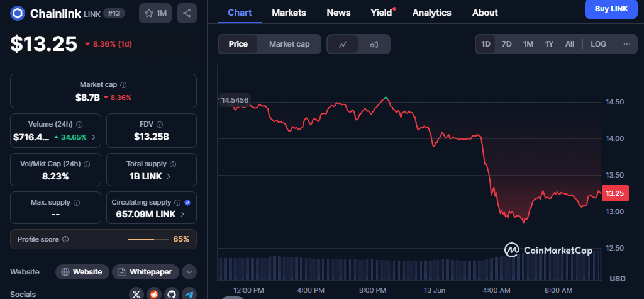Show Max. supply info icon
The width and height of the screenshot is (644, 299).
pos(76,203)
